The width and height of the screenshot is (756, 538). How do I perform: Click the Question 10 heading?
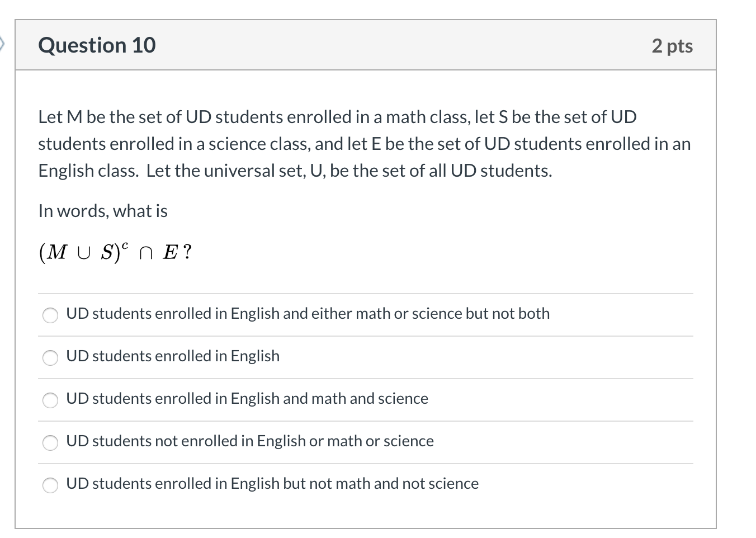click(97, 45)
